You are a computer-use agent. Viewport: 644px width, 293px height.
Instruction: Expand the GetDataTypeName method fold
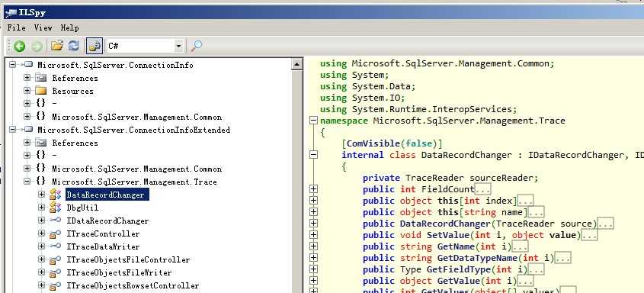click(x=313, y=258)
